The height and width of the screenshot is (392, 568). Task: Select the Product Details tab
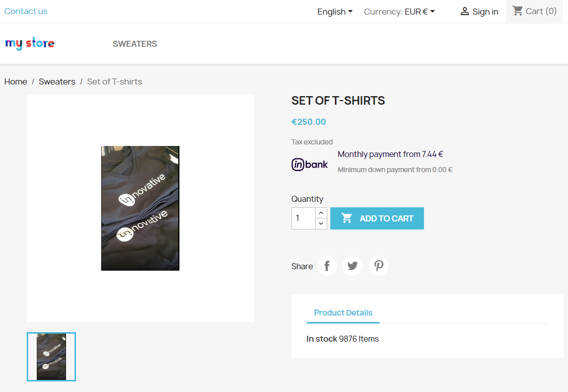pos(343,312)
